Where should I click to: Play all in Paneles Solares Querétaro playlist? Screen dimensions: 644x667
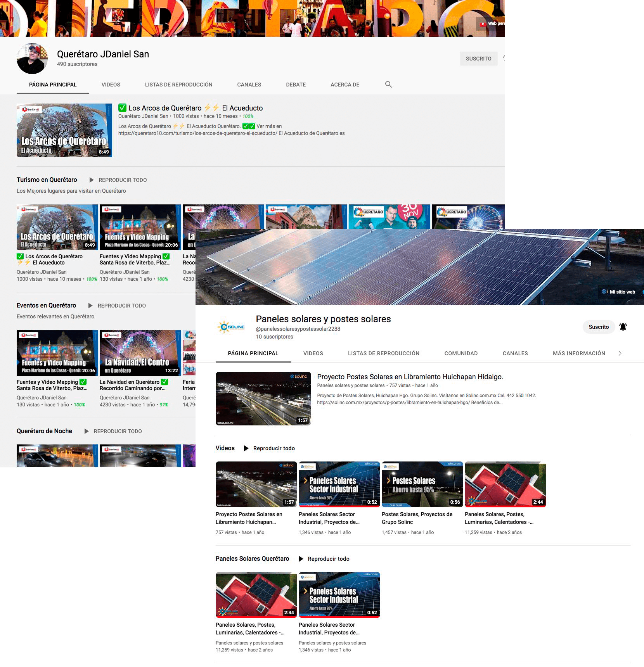tap(324, 559)
